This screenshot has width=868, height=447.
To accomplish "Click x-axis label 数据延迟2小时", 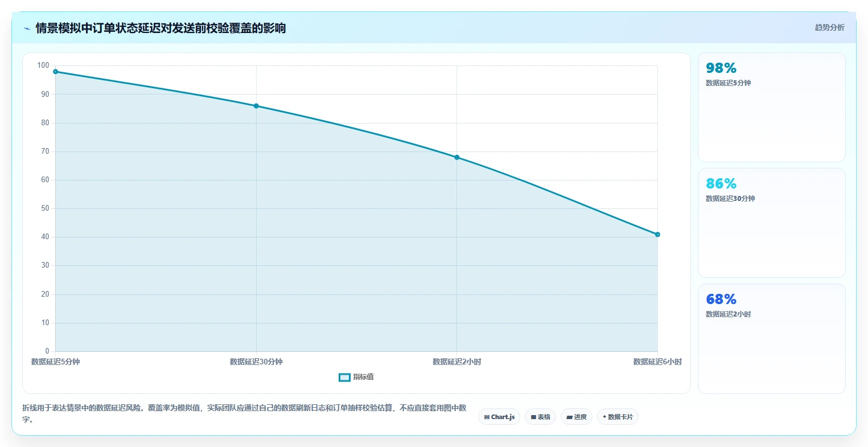I will coord(457,362).
